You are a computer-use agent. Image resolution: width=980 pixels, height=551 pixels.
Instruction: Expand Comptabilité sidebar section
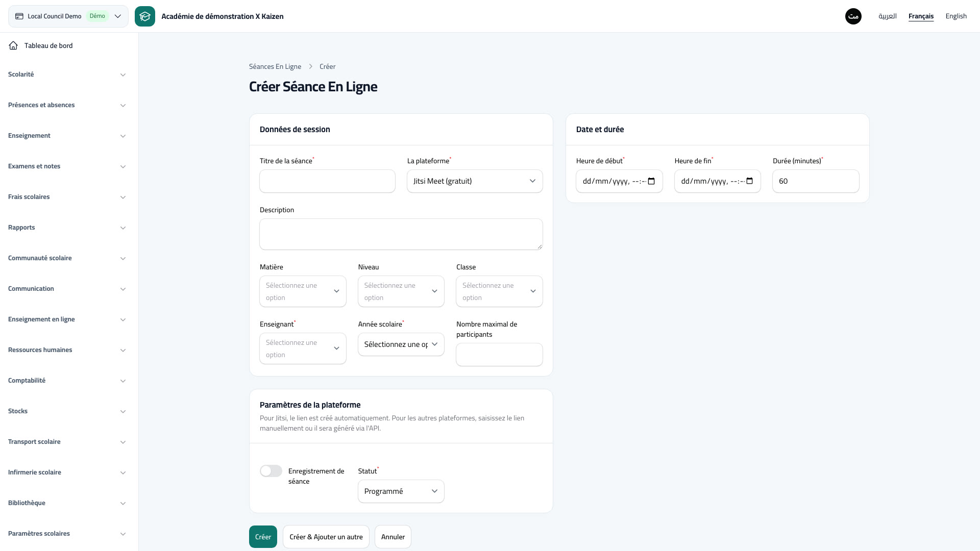click(67, 381)
